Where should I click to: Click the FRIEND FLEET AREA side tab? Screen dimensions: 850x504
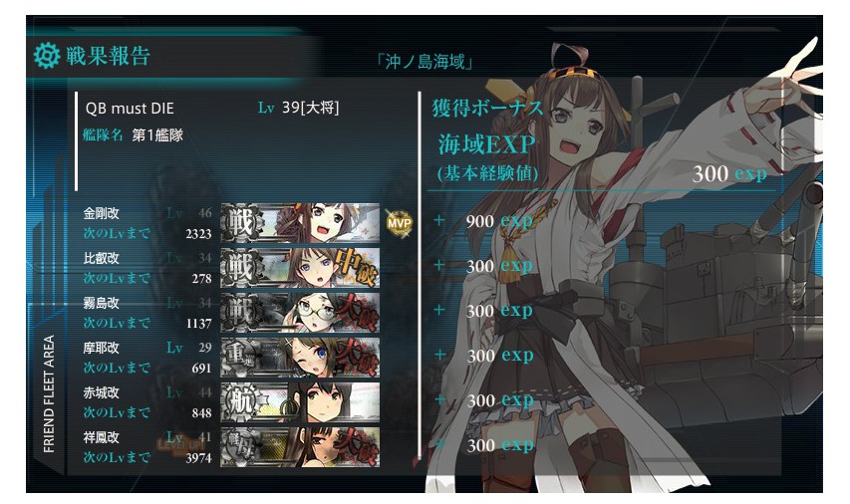click(x=49, y=394)
